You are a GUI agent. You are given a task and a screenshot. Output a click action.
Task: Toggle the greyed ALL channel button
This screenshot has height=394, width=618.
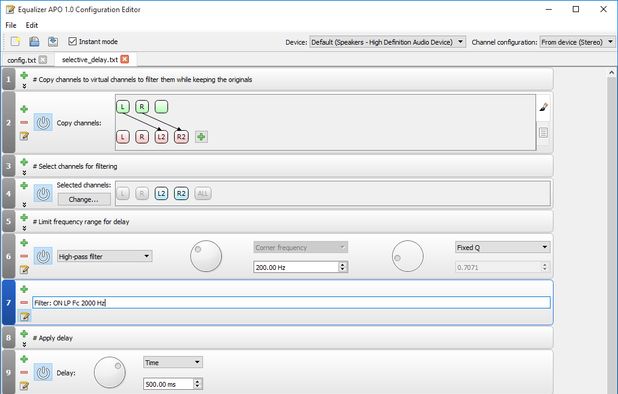pos(203,193)
